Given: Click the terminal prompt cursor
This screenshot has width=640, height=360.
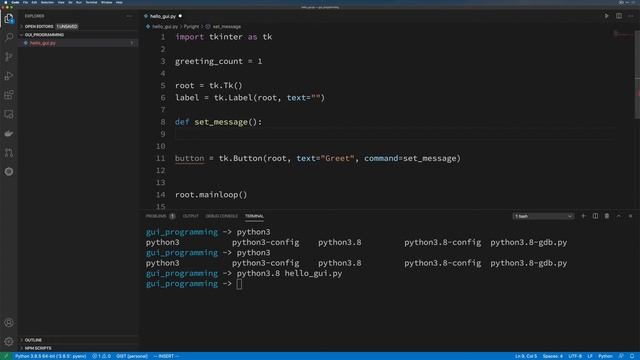Looking at the screenshot, I should click(239, 284).
